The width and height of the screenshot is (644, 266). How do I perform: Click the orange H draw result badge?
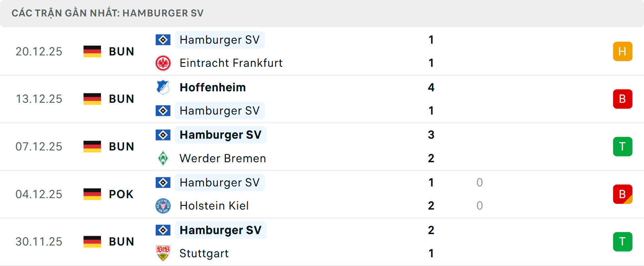point(623,51)
